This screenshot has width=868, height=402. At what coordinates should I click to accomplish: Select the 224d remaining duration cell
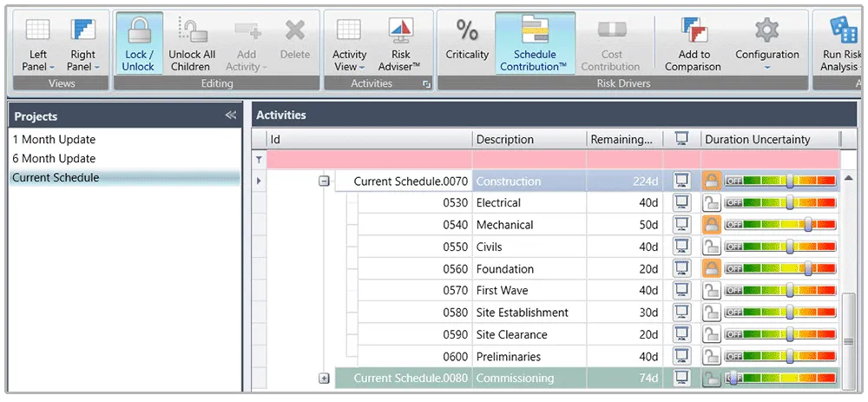(x=625, y=181)
